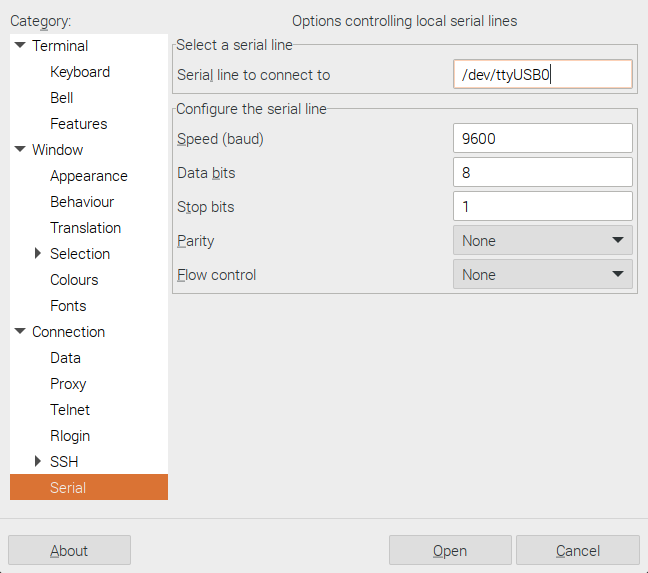Expand the Selection tree node
This screenshot has height=573, width=648.
point(39,254)
